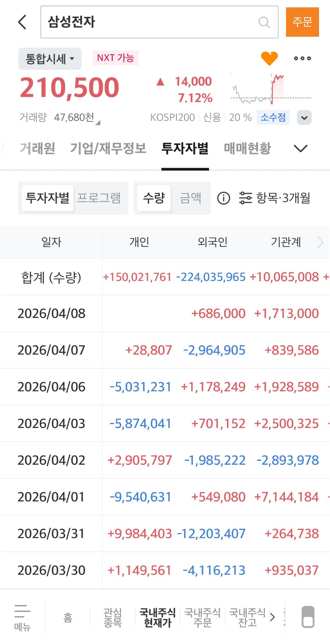Image resolution: width=330 pixels, height=644 pixels.
Task: Expand the tab list chevron
Action: point(301,148)
